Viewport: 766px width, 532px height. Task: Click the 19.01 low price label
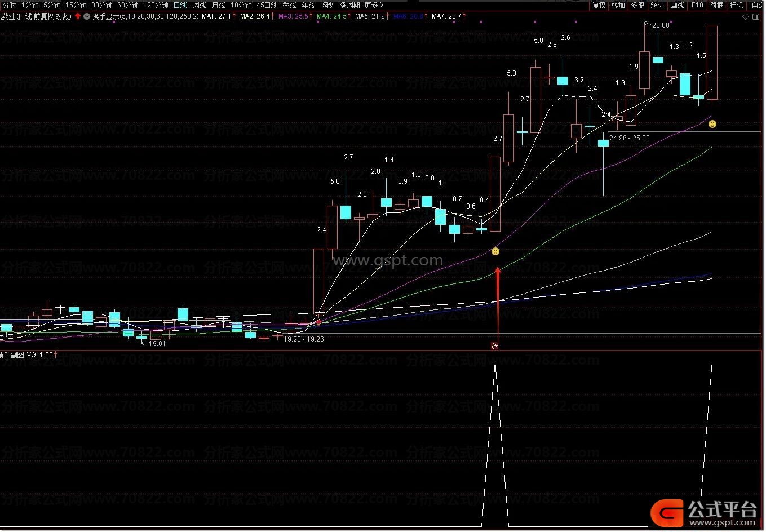point(157,343)
